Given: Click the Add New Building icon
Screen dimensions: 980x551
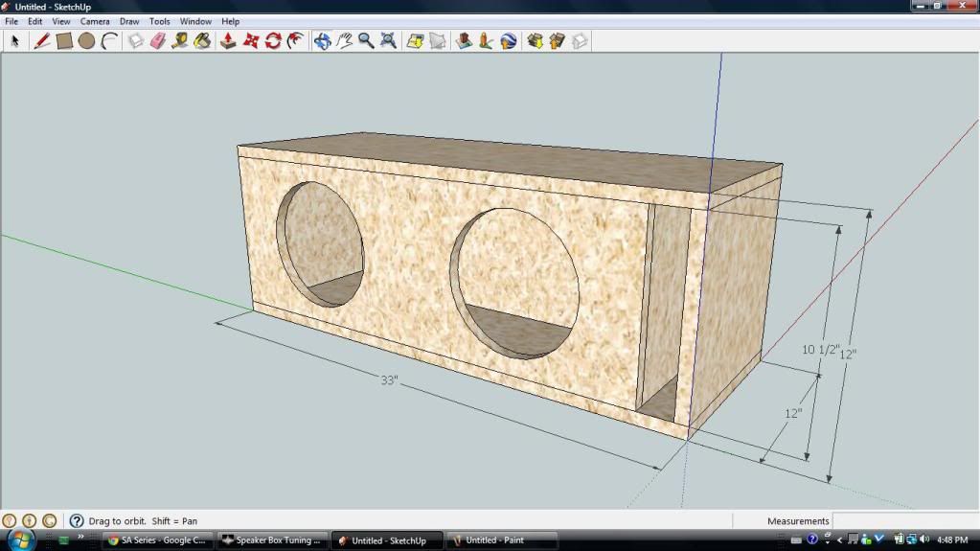Looking at the screenshot, I should [464, 41].
